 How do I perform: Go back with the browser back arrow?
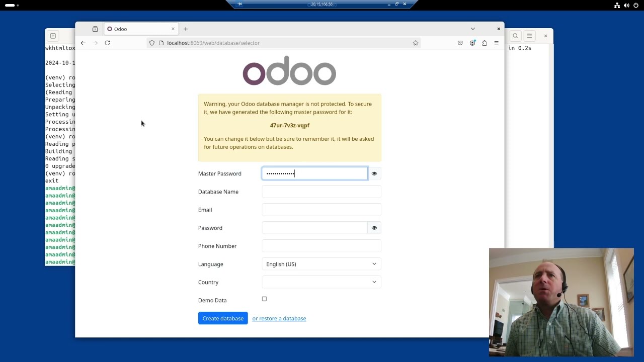[x=83, y=43]
